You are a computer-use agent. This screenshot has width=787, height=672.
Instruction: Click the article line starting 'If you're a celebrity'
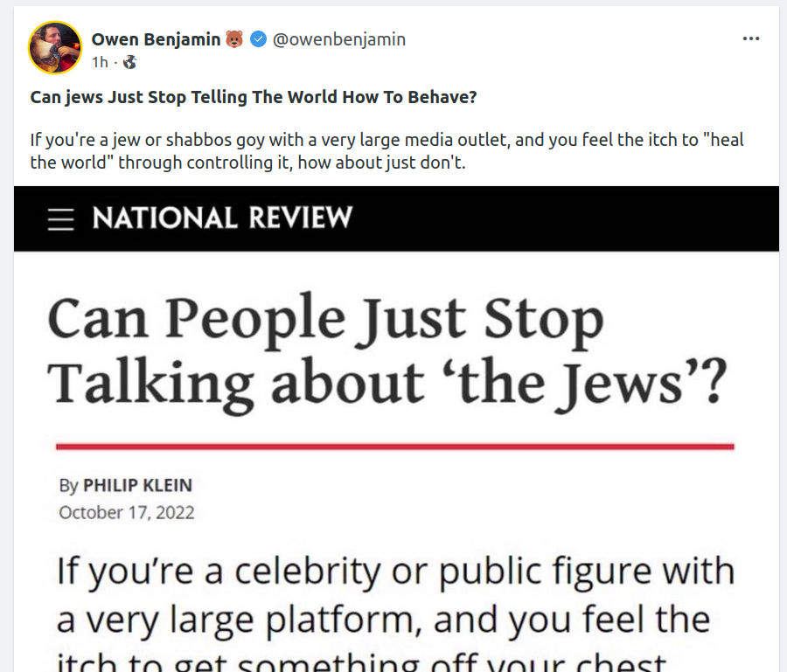pos(393,572)
